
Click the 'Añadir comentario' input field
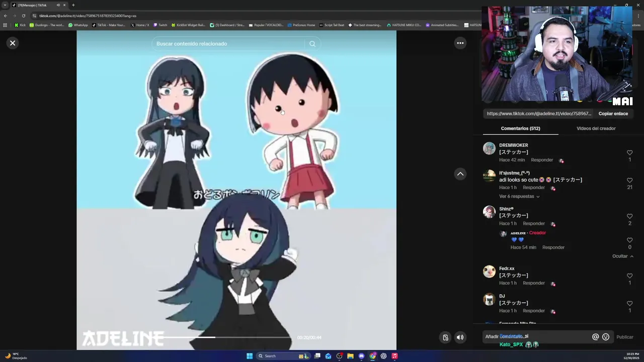point(536,337)
